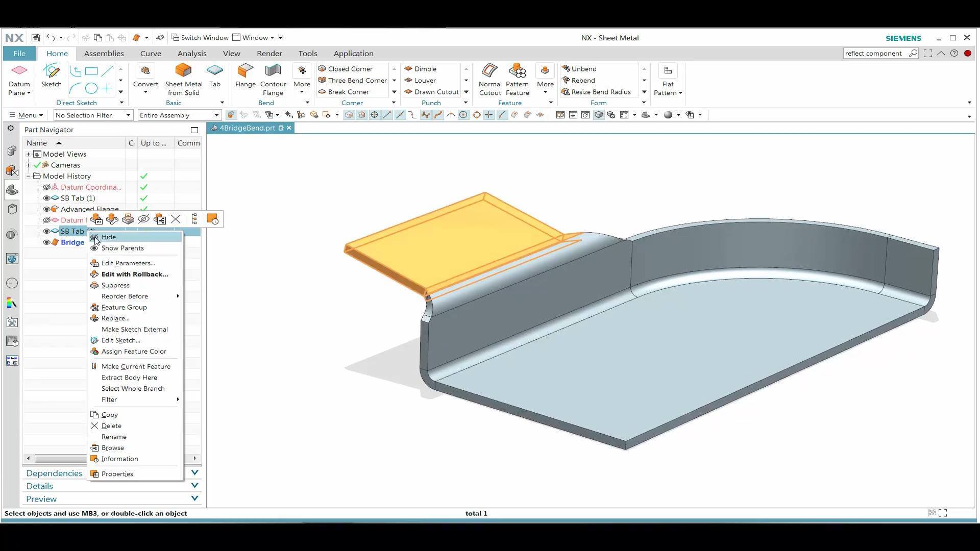The width and height of the screenshot is (980, 551).
Task: Switch to the Assemblies ribbon tab
Action: (x=104, y=54)
